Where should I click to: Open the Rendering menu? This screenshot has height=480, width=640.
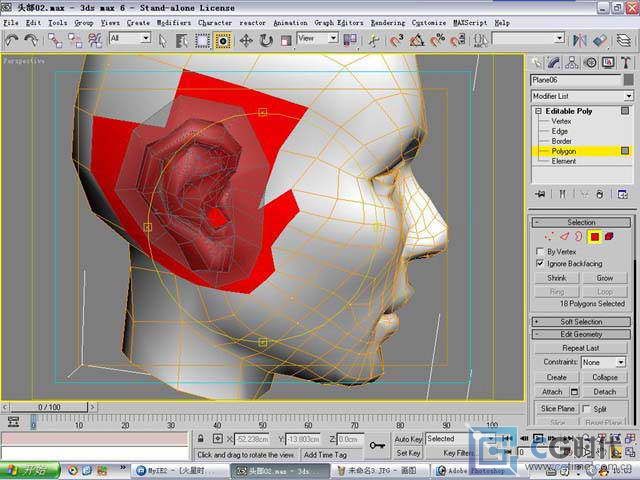coord(388,23)
